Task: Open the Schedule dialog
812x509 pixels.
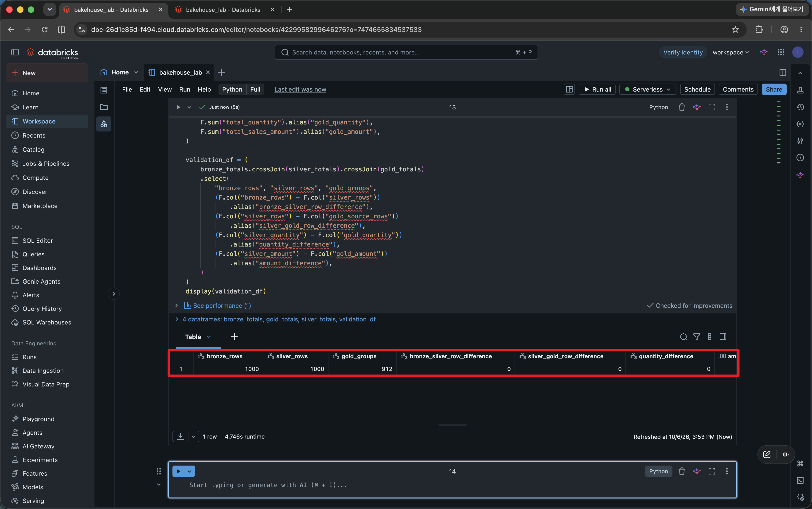Action: (x=697, y=89)
